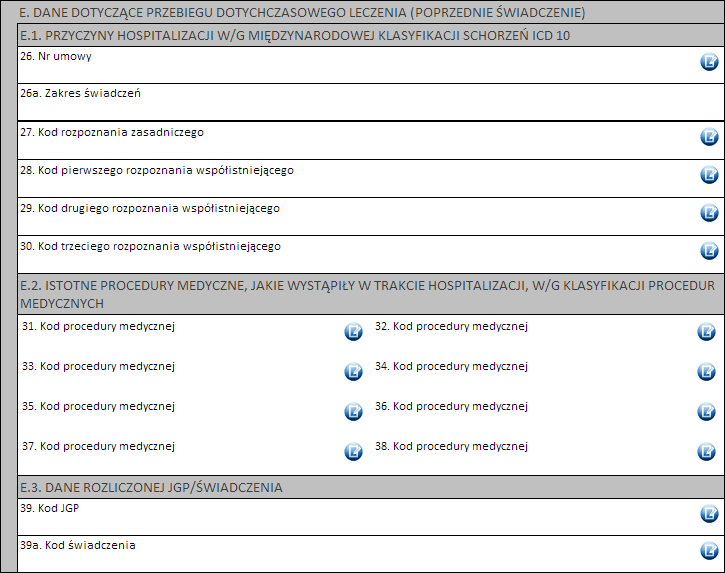
Task: Open edit icon for Kod rozpoznania zasadniczego
Action: [709, 137]
